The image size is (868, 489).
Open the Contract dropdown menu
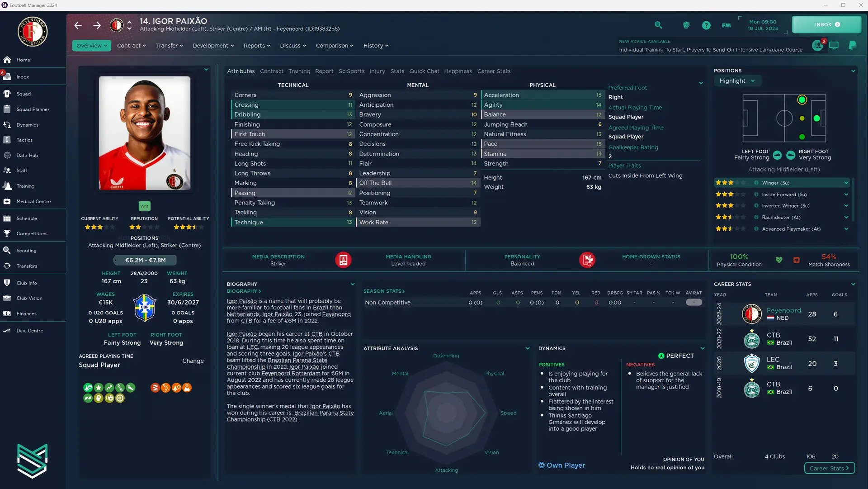coord(131,46)
